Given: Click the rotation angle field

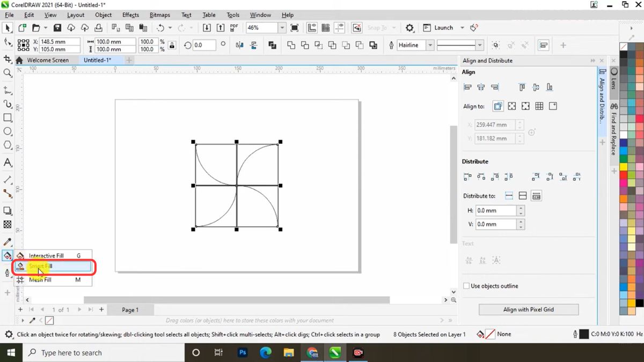Looking at the screenshot, I should 204,45.
